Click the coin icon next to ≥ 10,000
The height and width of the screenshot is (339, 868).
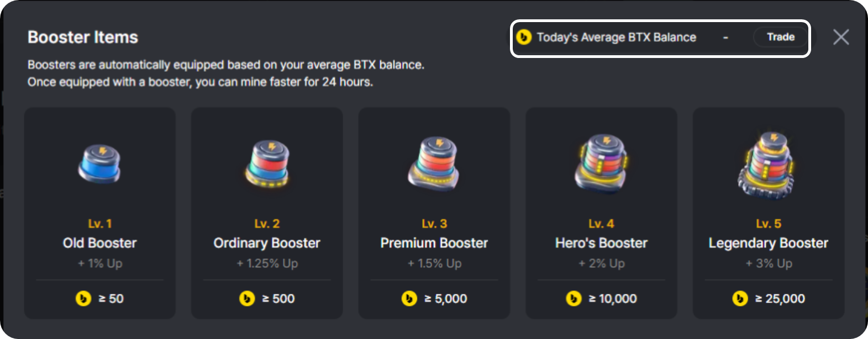574,299
